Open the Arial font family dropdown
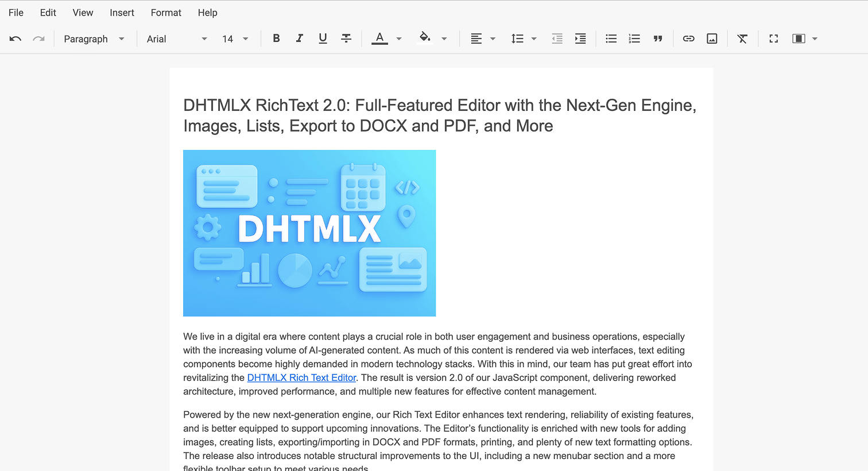This screenshot has height=471, width=868. tap(177, 38)
